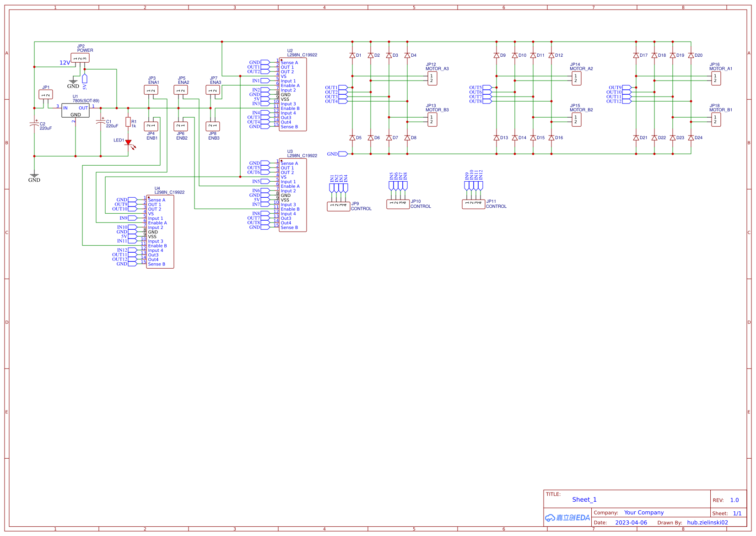Select the electrolytic capacitor C2 symbol

click(x=35, y=124)
